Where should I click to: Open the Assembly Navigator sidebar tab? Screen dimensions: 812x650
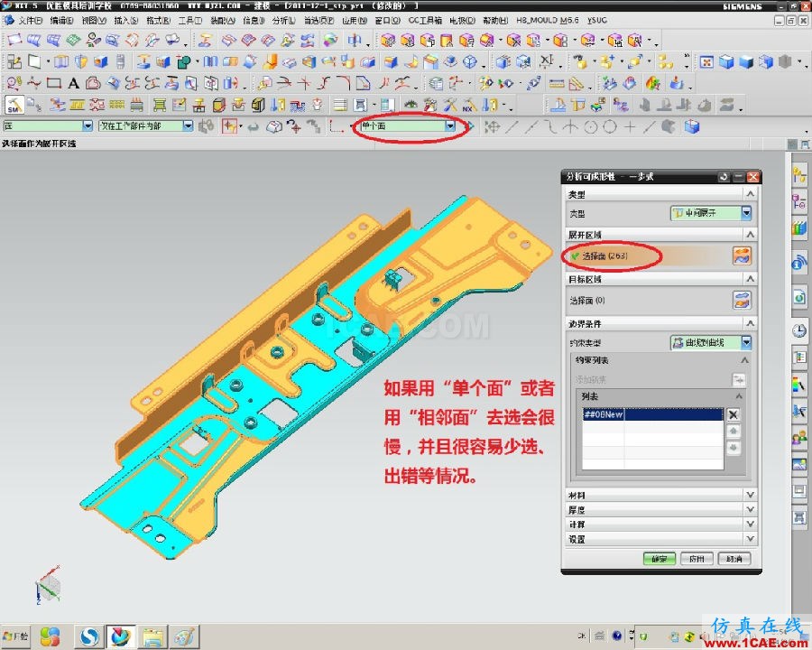coord(799,175)
